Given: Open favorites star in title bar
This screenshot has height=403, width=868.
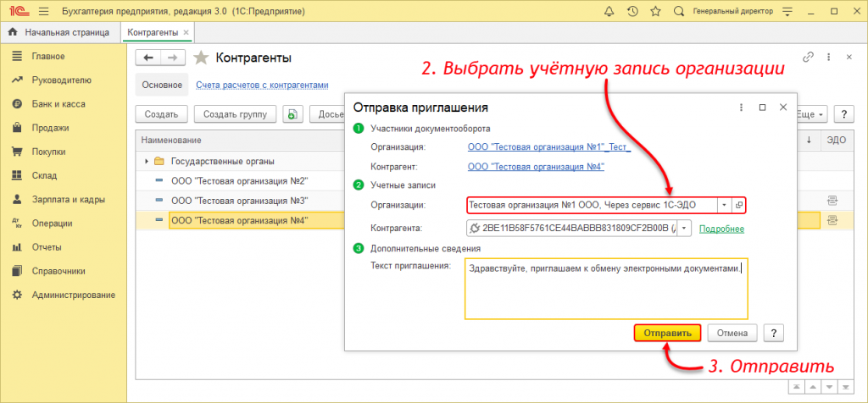Looking at the screenshot, I should 655,12.
